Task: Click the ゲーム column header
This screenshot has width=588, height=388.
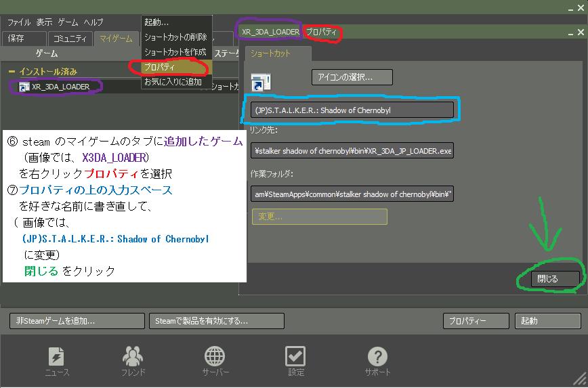Action: (x=47, y=53)
